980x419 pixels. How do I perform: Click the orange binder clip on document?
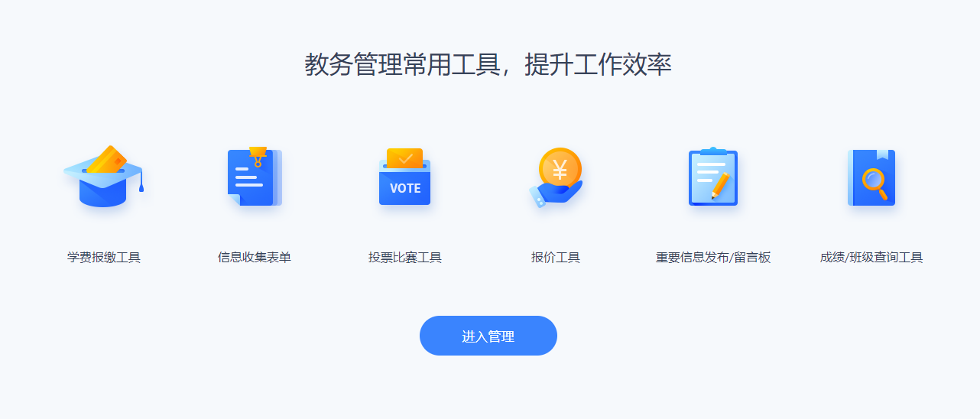(258, 156)
